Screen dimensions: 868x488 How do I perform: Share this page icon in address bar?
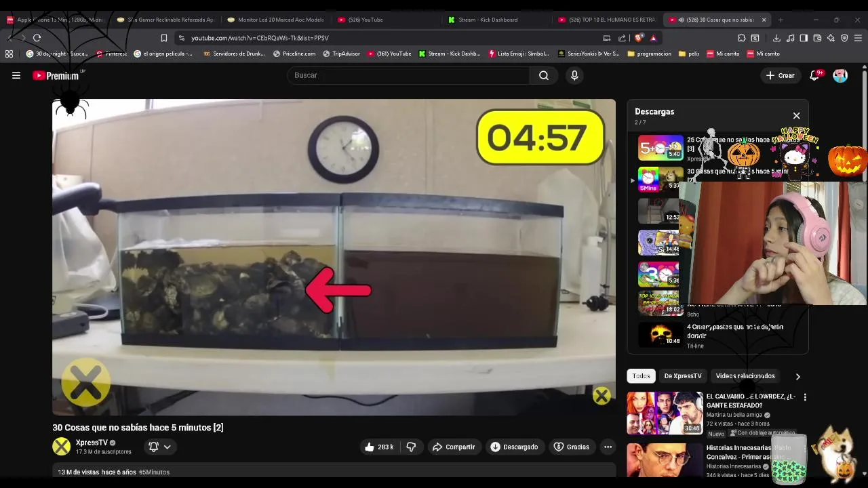[x=622, y=38]
